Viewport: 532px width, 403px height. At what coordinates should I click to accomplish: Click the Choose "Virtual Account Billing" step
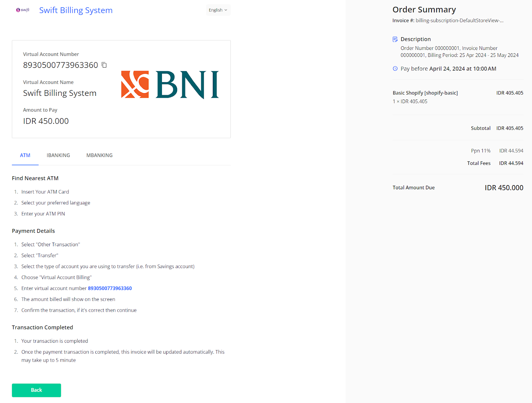57,277
